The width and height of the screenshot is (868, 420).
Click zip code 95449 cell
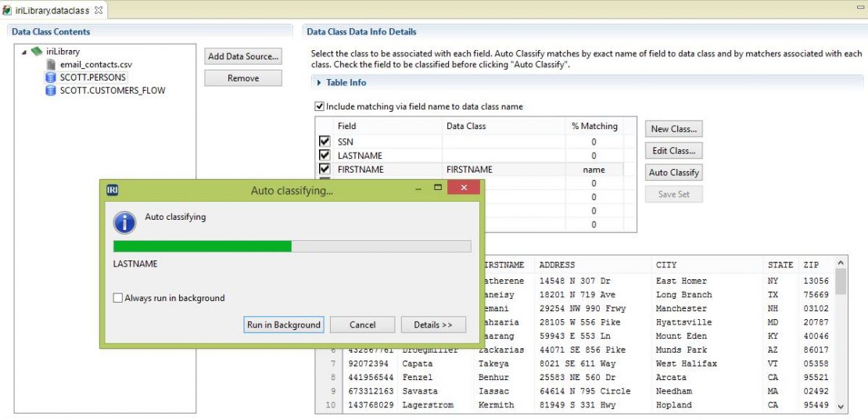tap(816, 404)
